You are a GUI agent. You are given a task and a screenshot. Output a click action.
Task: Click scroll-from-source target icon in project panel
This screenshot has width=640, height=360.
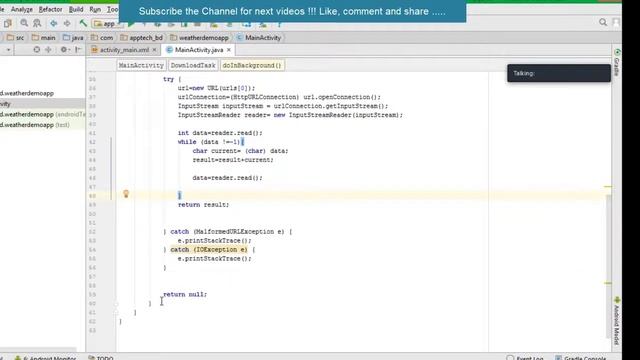pos(37,50)
